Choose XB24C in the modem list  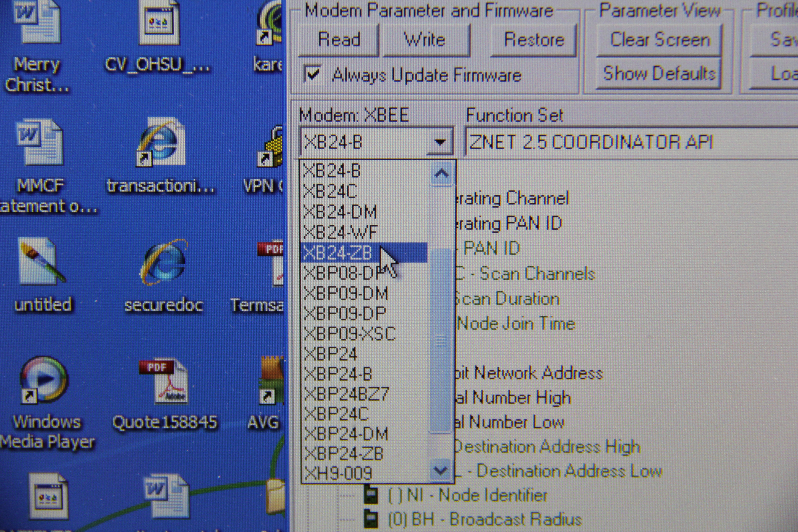tap(364, 191)
